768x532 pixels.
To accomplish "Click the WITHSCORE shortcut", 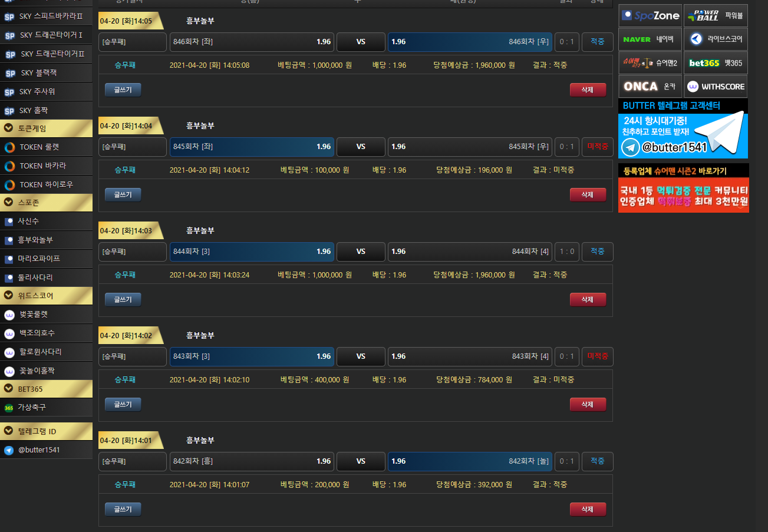I will 716,87.
